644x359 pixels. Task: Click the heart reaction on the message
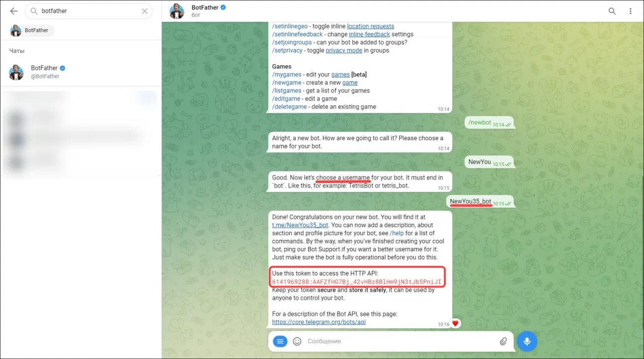coord(455,324)
